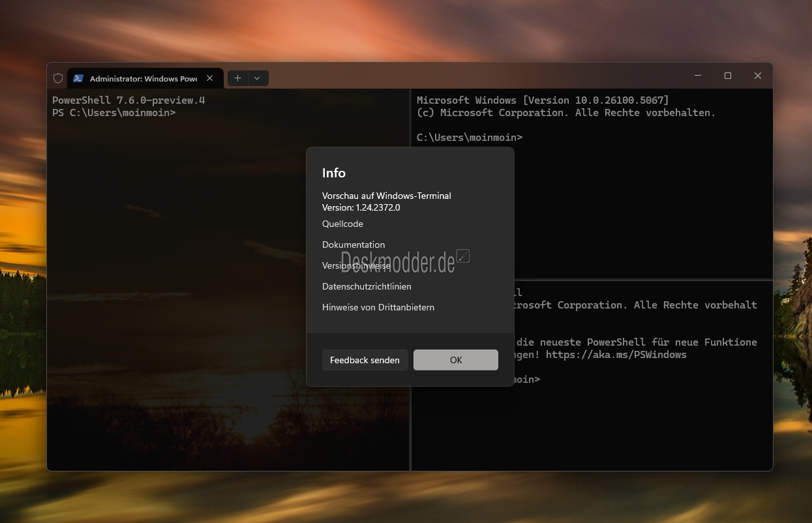Click the Feedback senden button
This screenshot has height=523, width=812.
coord(365,360)
